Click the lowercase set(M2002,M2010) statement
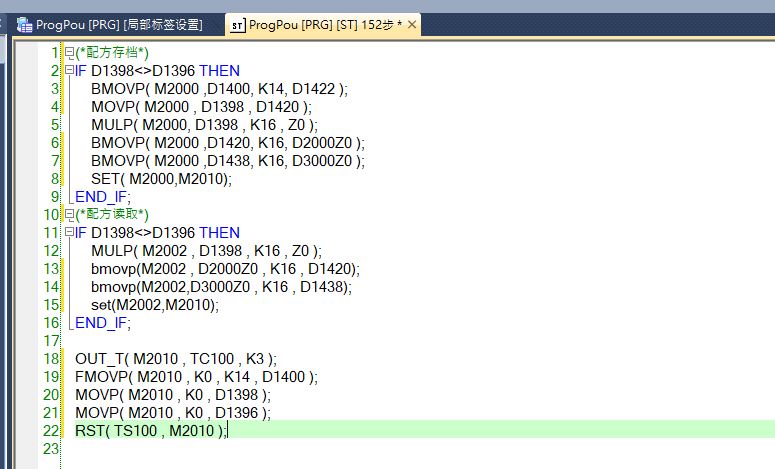 pyautogui.click(x=154, y=305)
